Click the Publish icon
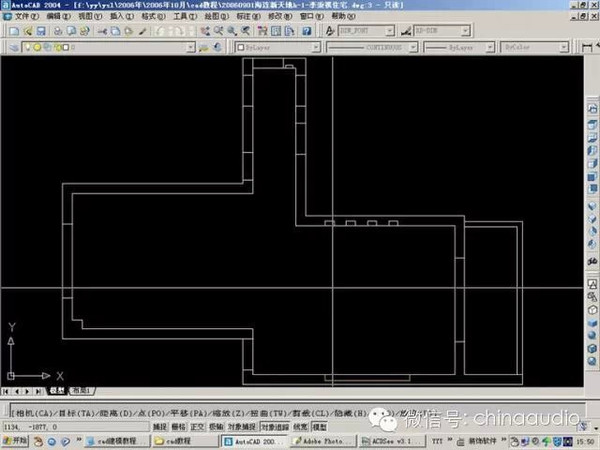Viewport: 600px width, 450px height. point(85,31)
